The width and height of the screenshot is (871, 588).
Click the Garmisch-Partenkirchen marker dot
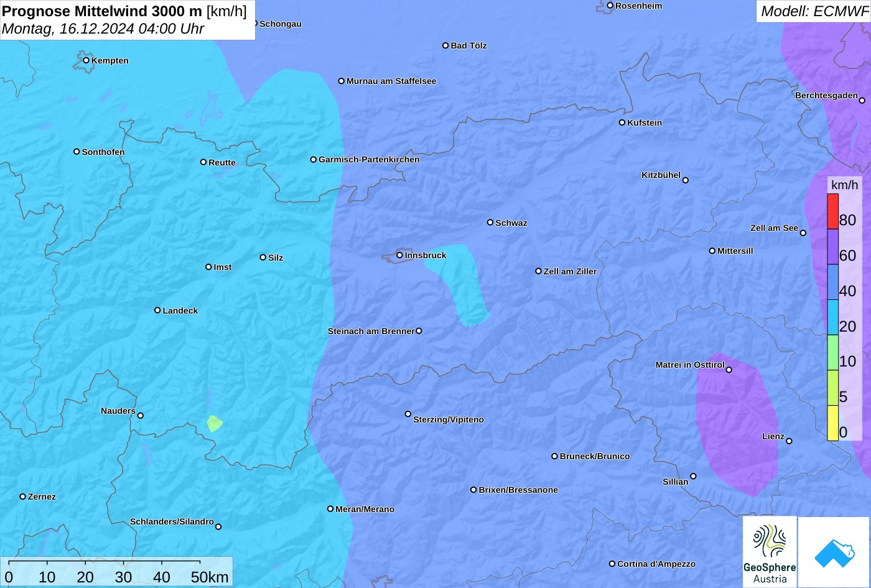coord(314,159)
